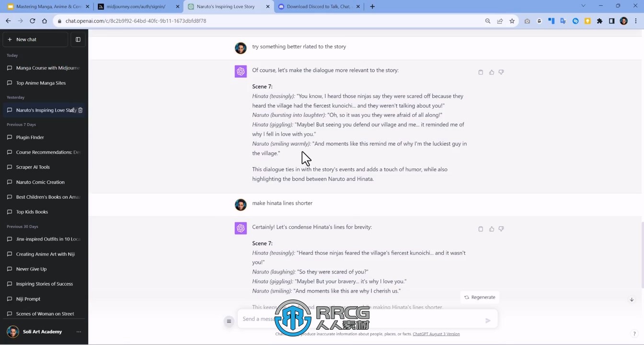Open Extensions puzzle menu
Viewport: 644px width, 345px height.
[599, 21]
